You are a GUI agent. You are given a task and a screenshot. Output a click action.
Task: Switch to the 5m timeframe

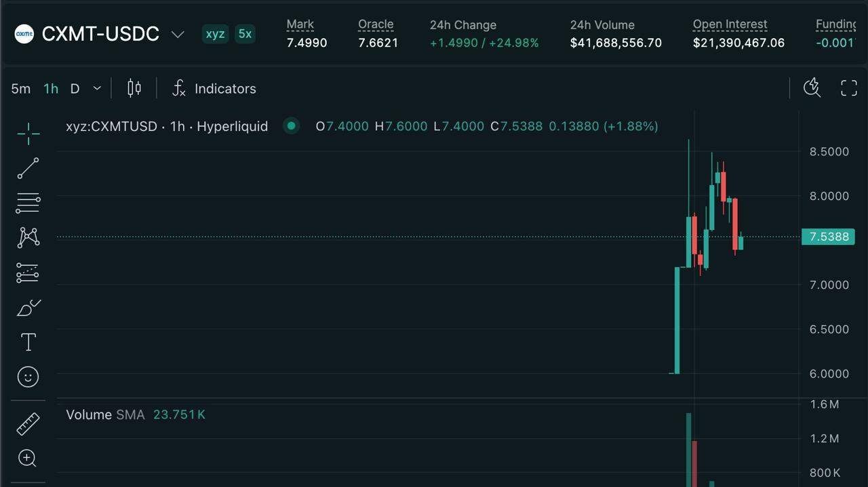pos(21,88)
